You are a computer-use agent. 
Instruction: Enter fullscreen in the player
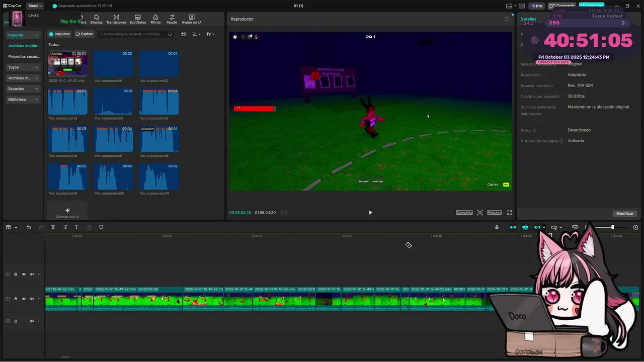pyautogui.click(x=509, y=213)
